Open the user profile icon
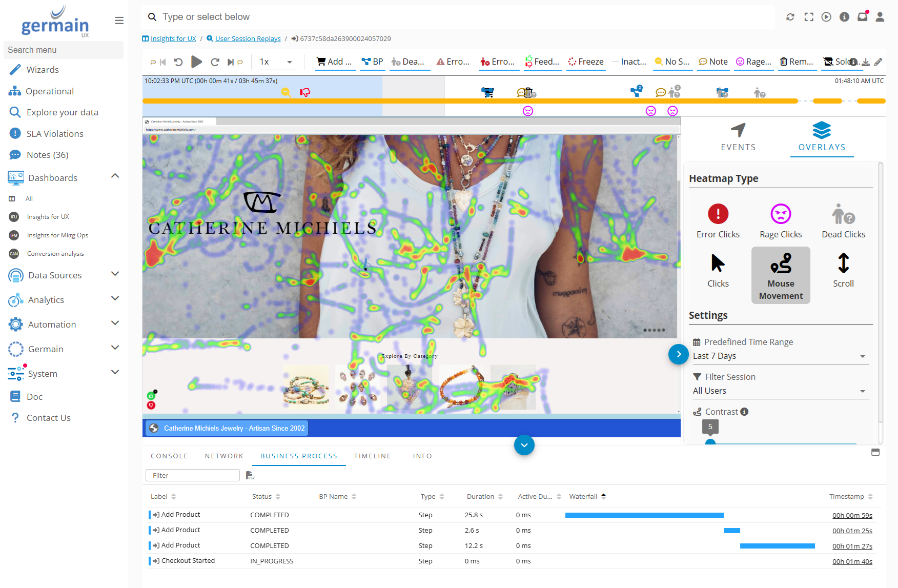 880,17
